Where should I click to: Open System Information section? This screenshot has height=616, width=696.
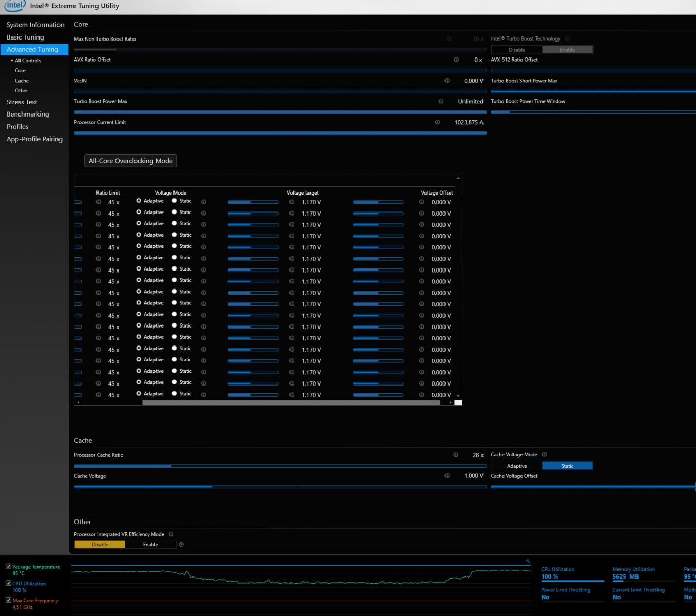35,25
